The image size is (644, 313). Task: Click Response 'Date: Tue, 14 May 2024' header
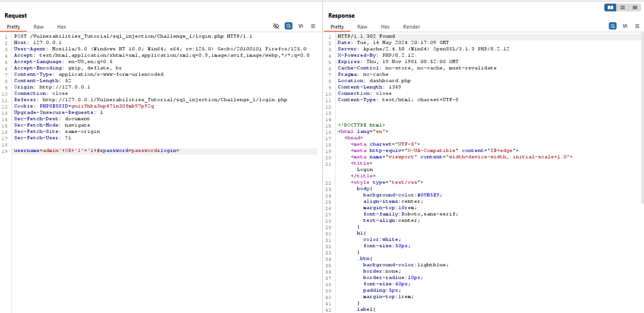click(393, 43)
